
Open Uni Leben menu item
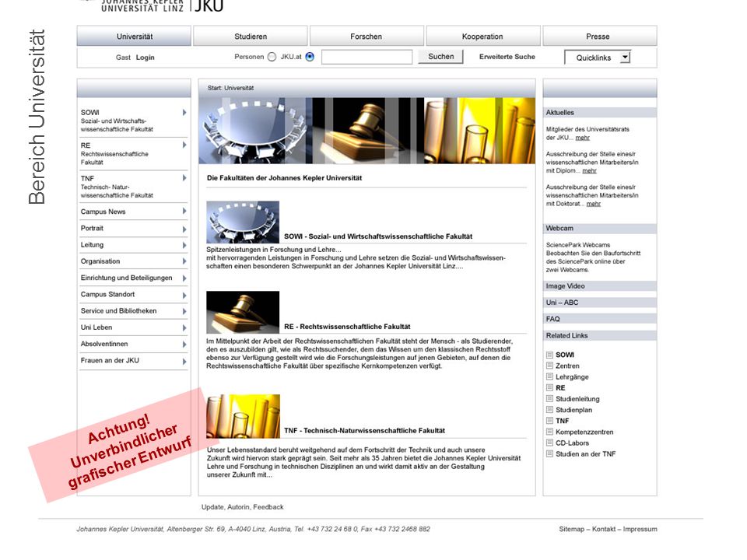pos(96,327)
